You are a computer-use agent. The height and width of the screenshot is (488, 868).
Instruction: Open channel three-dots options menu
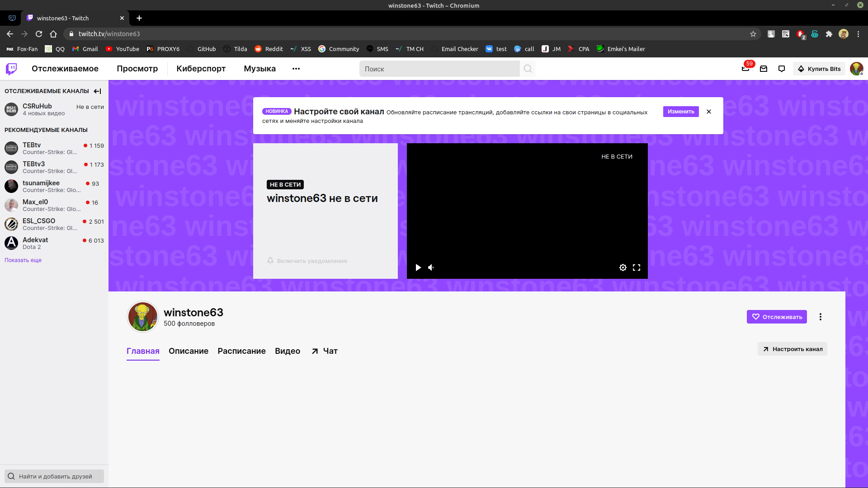[x=821, y=317]
